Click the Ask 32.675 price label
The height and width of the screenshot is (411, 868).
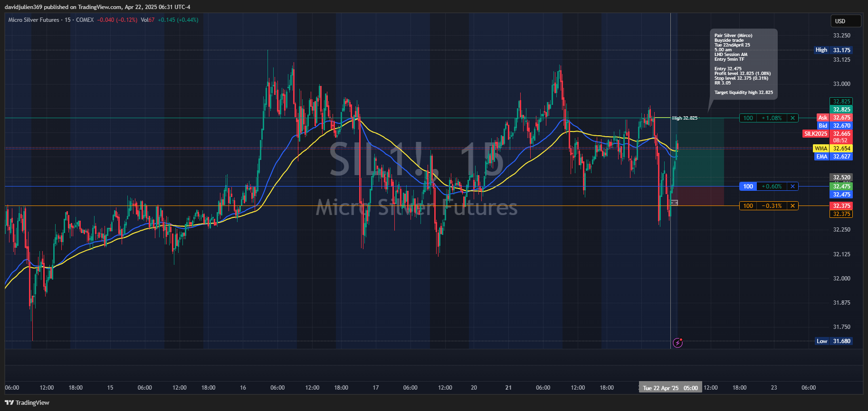pos(834,118)
